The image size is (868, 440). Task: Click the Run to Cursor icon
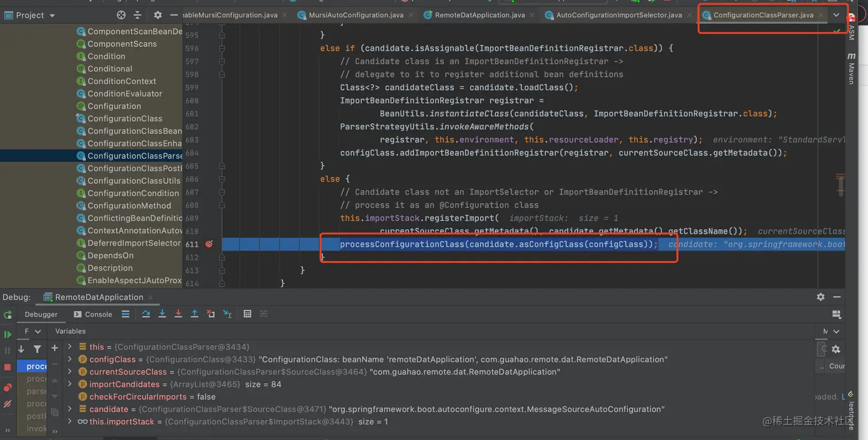click(x=227, y=314)
